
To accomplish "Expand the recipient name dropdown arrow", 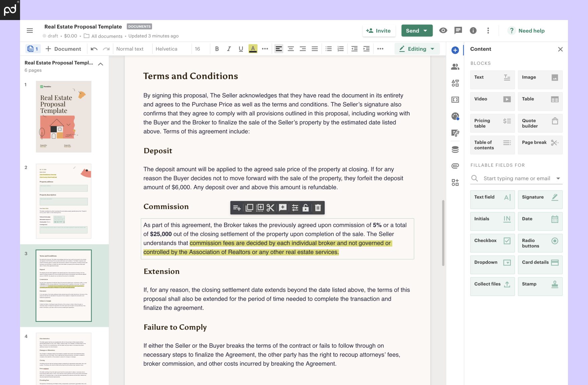I will (558, 178).
